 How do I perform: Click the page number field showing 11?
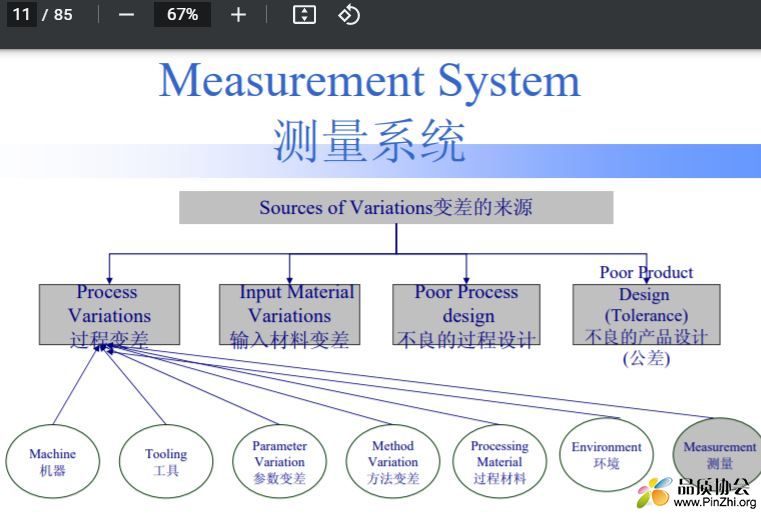coord(21,14)
